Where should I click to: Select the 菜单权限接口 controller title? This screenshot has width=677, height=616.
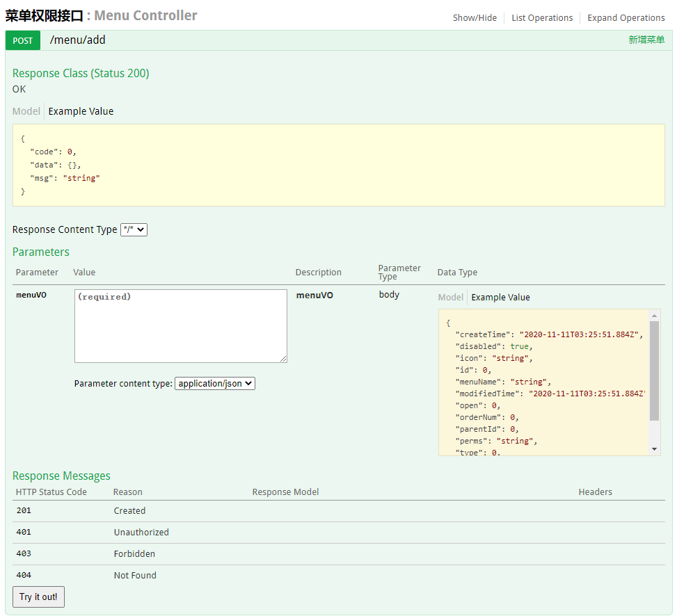(x=43, y=15)
